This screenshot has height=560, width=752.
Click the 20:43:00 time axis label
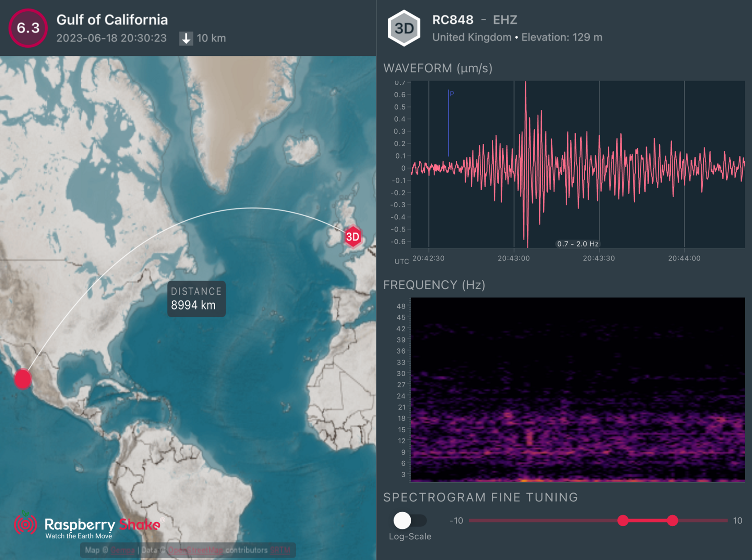click(514, 258)
